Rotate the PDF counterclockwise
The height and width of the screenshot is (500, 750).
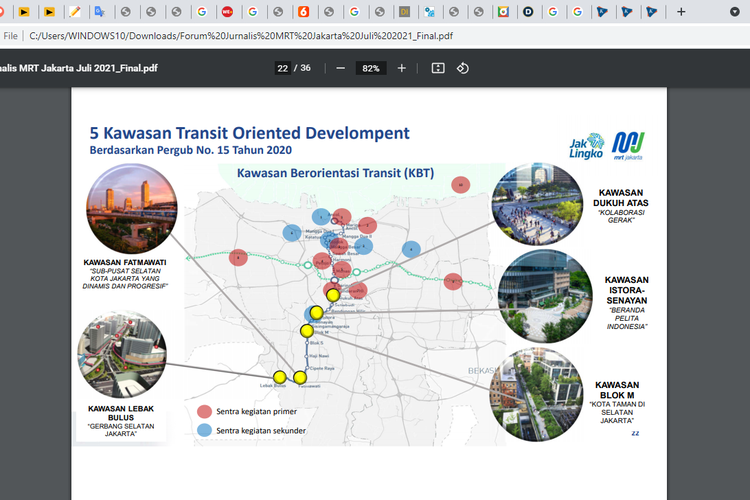tap(463, 68)
